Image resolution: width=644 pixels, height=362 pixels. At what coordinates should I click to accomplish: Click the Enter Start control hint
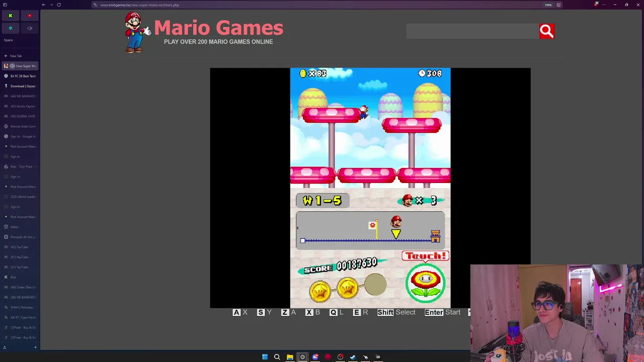(x=443, y=312)
